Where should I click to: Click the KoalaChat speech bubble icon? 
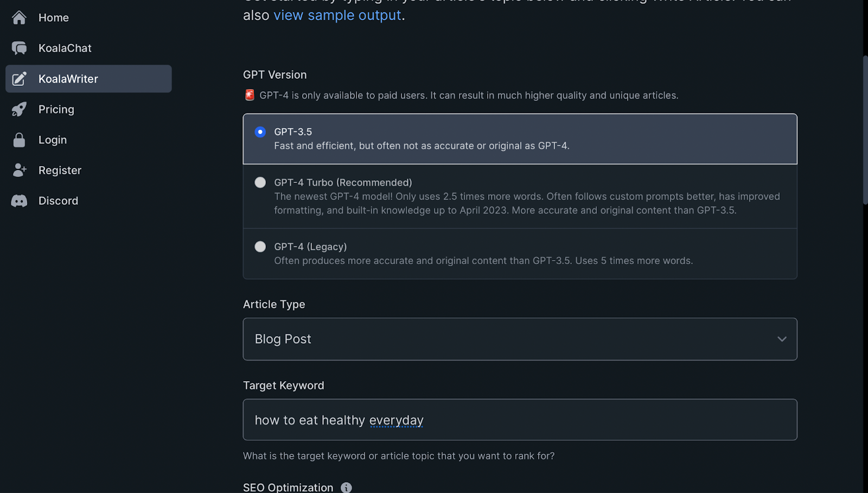point(19,48)
